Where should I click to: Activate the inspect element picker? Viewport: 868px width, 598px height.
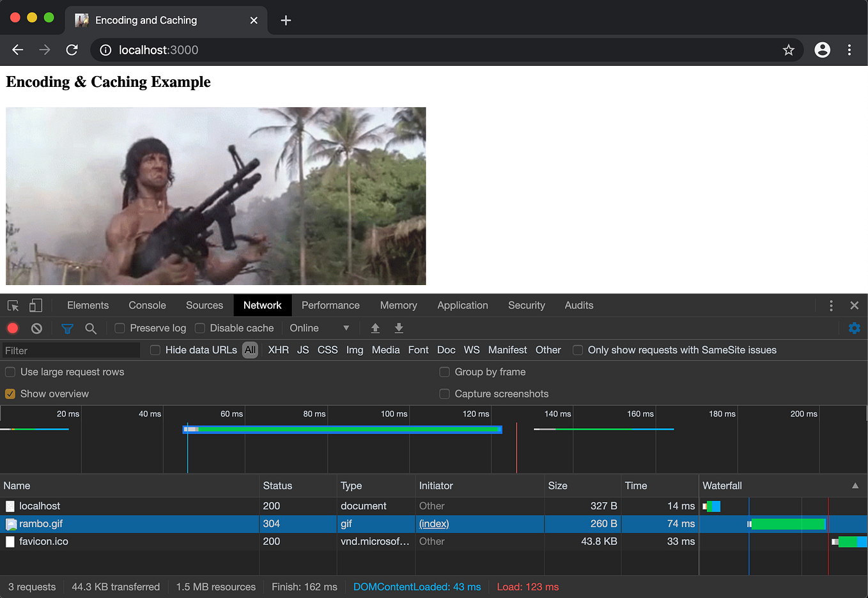pyautogui.click(x=13, y=305)
